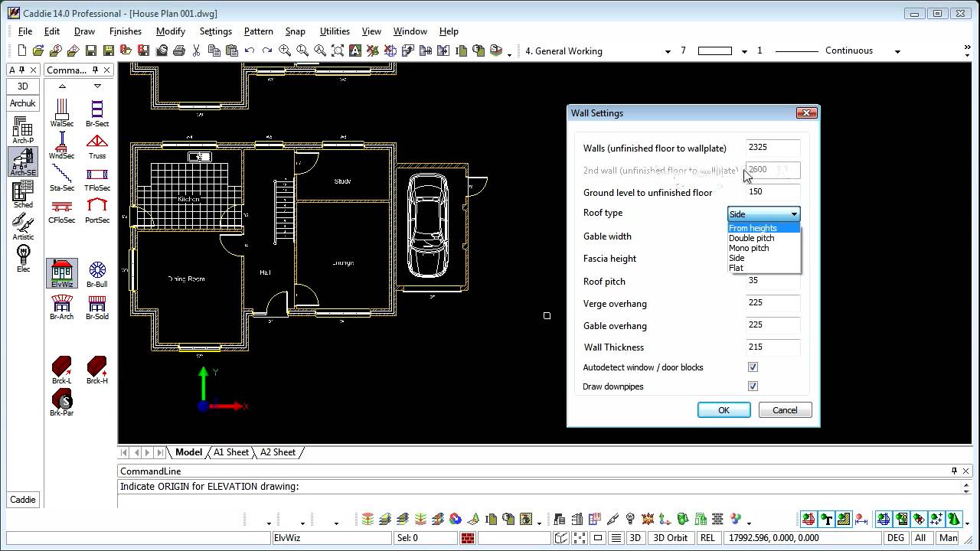Uncheck the Draw downpipes checkbox
Image resolution: width=980 pixels, height=551 pixels.
click(x=753, y=386)
